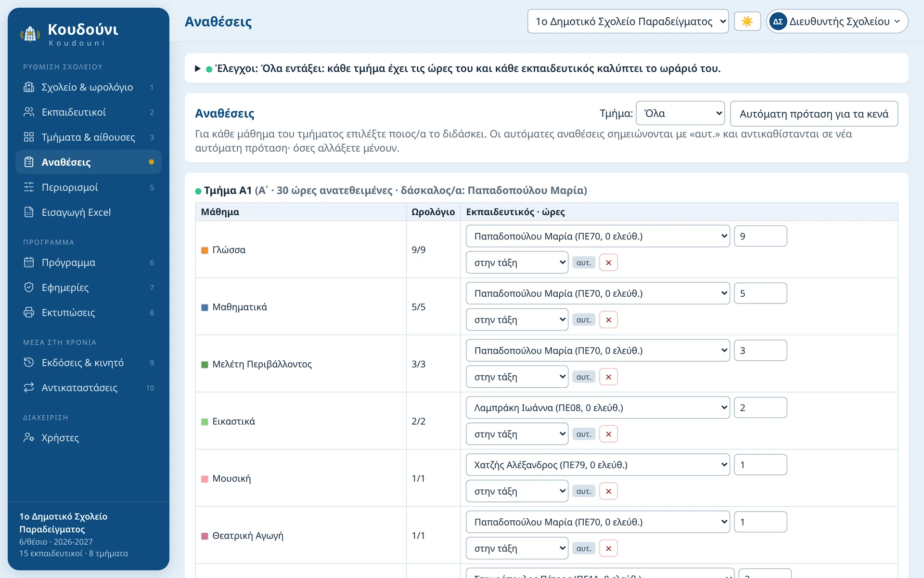924x578 pixels.
Task: Open teacher dropdown for Εικαστικά (Λαμπράκη Ιωάννα)
Action: coord(598,408)
